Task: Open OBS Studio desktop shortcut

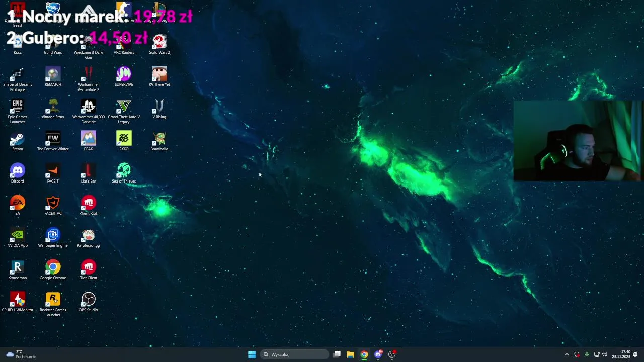Action: pyautogui.click(x=88, y=302)
